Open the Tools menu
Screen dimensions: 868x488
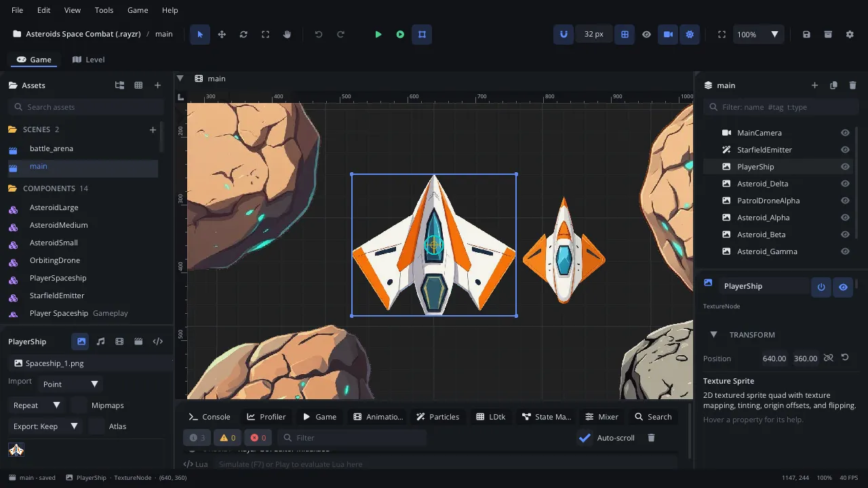tap(104, 10)
